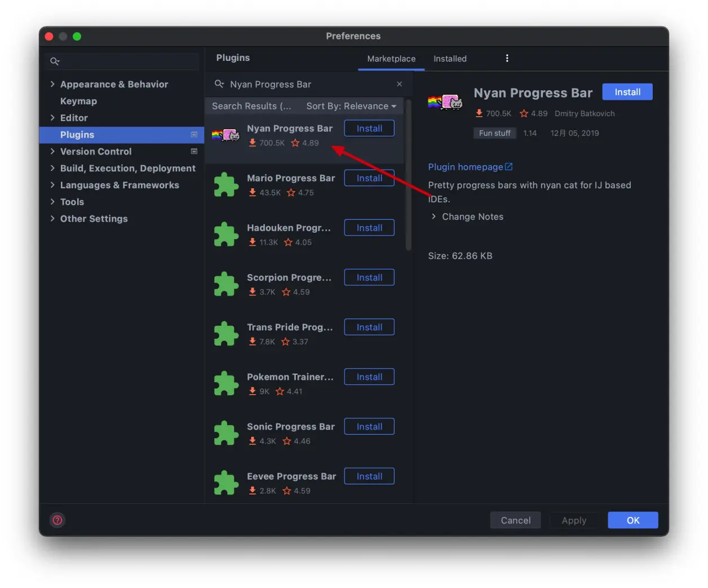Expand Build, Execution, Deployment
The image size is (708, 588).
click(x=52, y=168)
